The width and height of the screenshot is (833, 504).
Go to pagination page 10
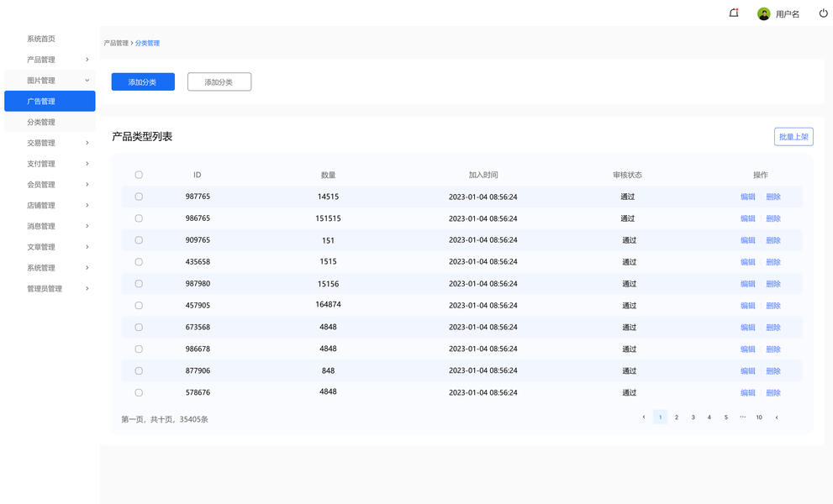tap(759, 417)
